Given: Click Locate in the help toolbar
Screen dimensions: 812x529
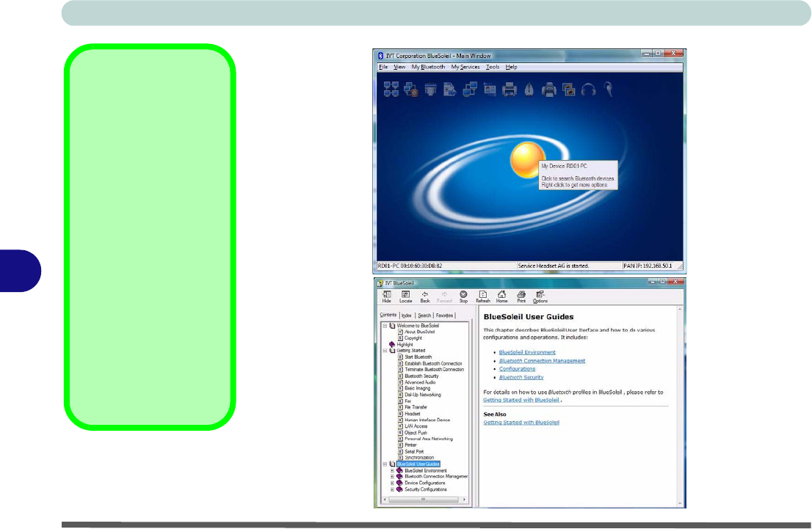Looking at the screenshot, I should [x=405, y=296].
